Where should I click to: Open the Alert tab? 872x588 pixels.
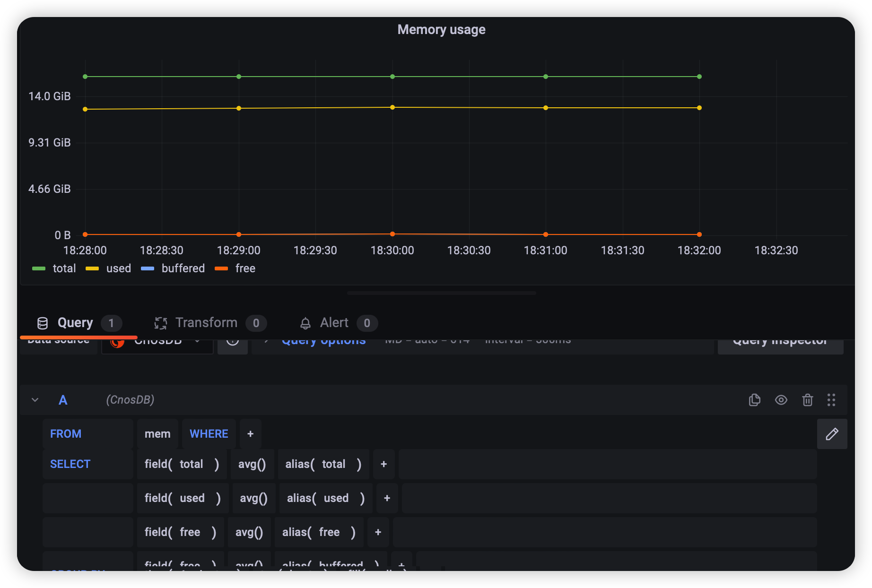(333, 322)
